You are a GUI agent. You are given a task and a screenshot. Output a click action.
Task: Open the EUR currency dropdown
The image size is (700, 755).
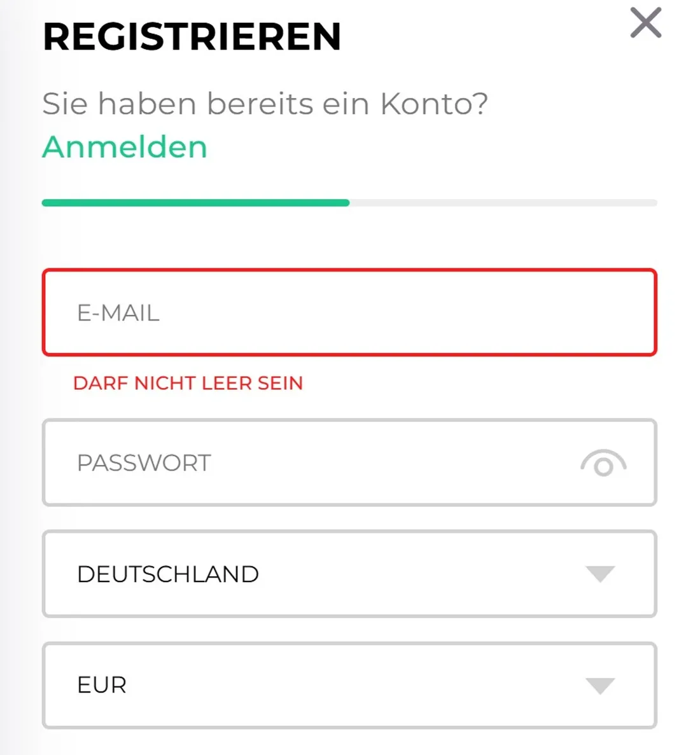tap(349, 685)
